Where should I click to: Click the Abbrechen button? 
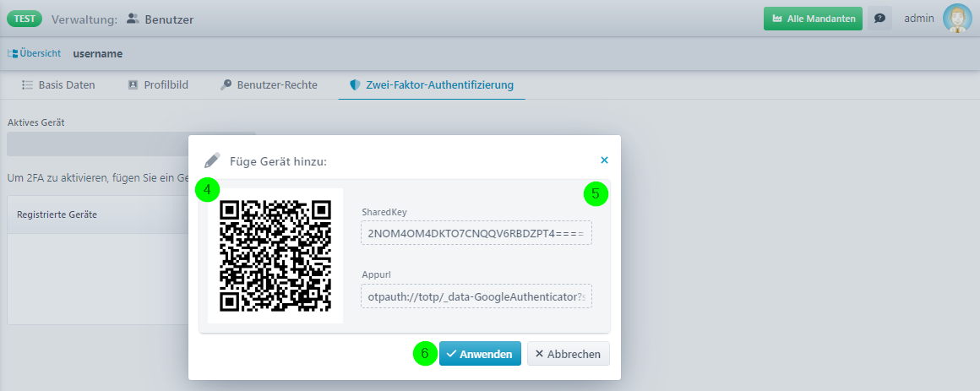pyautogui.click(x=568, y=354)
